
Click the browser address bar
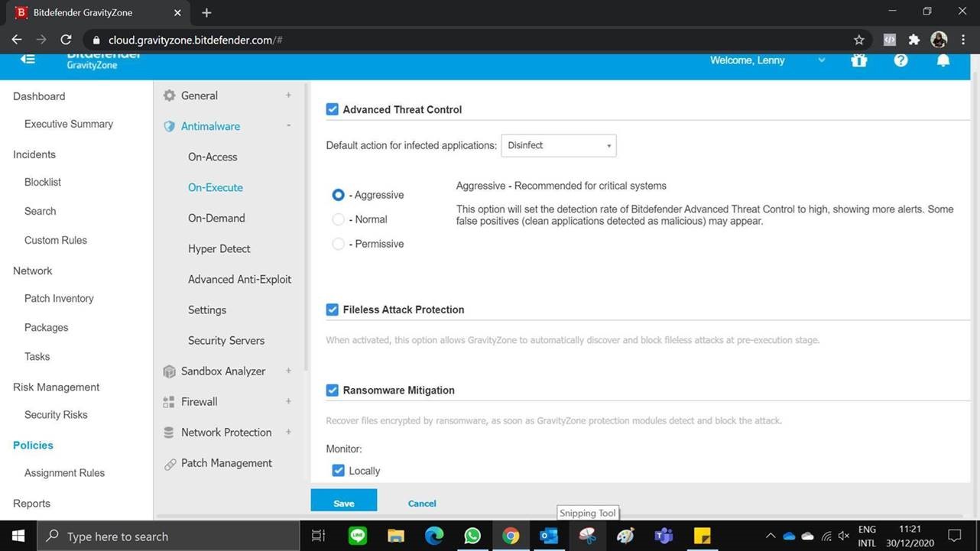459,40
